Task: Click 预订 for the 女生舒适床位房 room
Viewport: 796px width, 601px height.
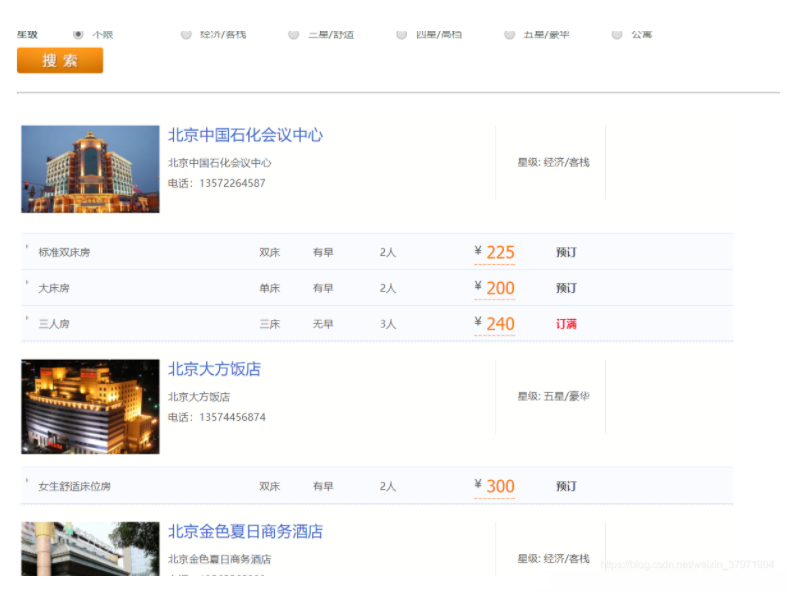Action: [x=566, y=486]
